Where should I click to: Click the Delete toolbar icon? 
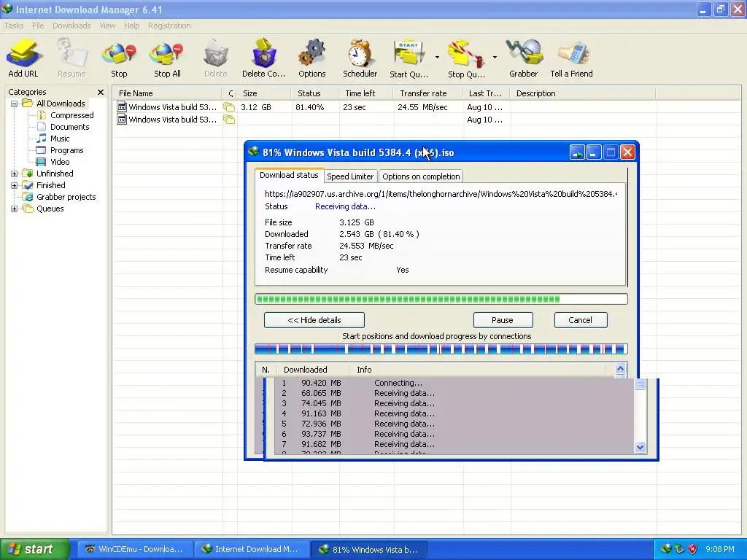click(x=215, y=58)
